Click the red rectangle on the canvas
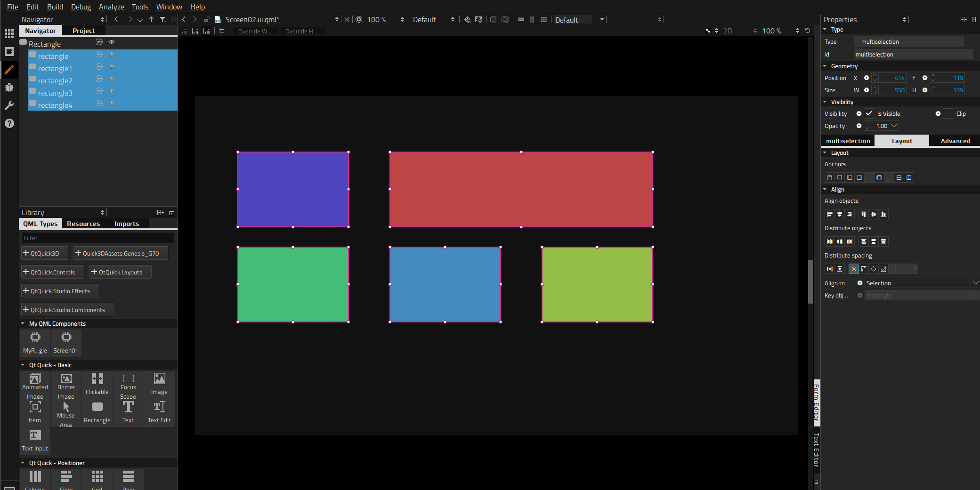The width and height of the screenshot is (980, 490). tap(521, 189)
